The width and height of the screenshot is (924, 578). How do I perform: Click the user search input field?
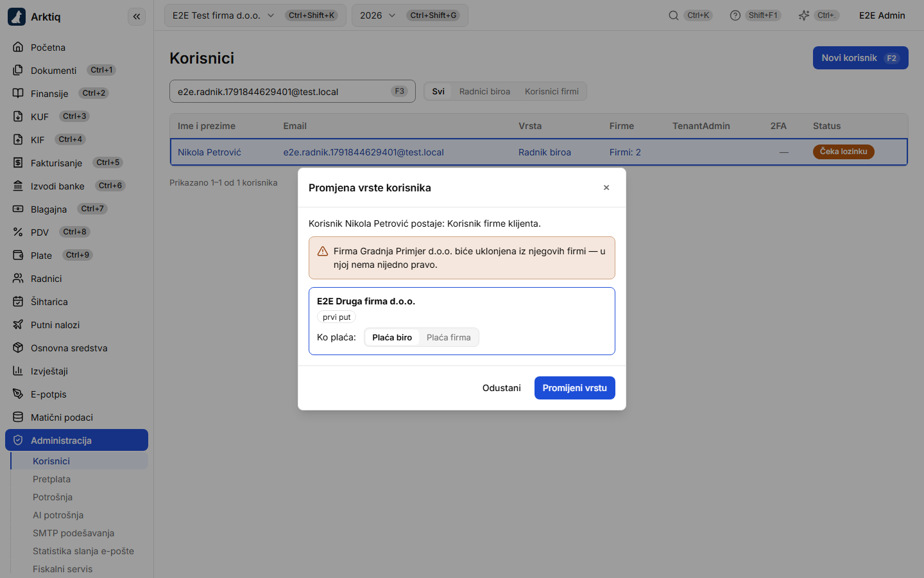pos(293,91)
